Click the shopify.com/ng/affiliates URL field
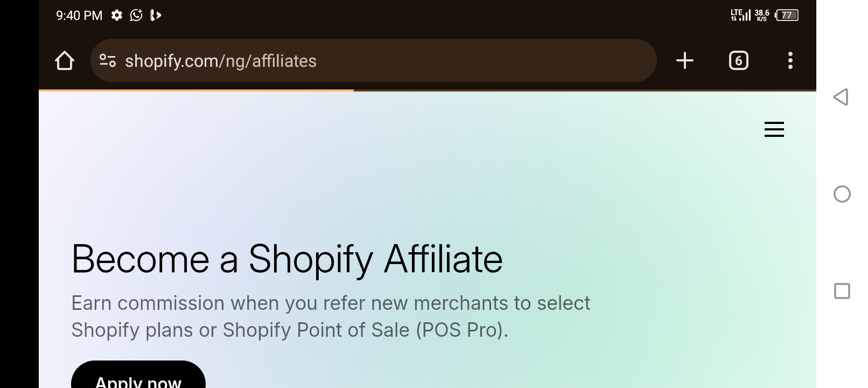The height and width of the screenshot is (388, 868). pos(374,60)
